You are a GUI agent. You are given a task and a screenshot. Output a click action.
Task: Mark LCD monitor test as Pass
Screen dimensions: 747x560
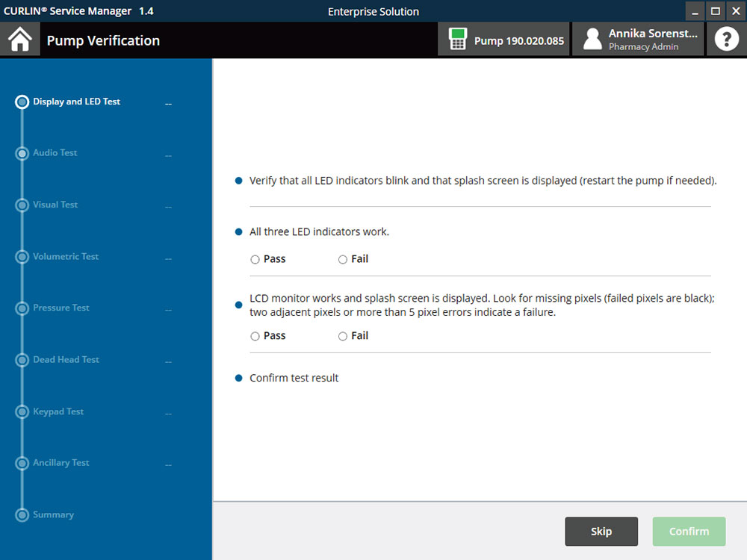[x=255, y=336]
